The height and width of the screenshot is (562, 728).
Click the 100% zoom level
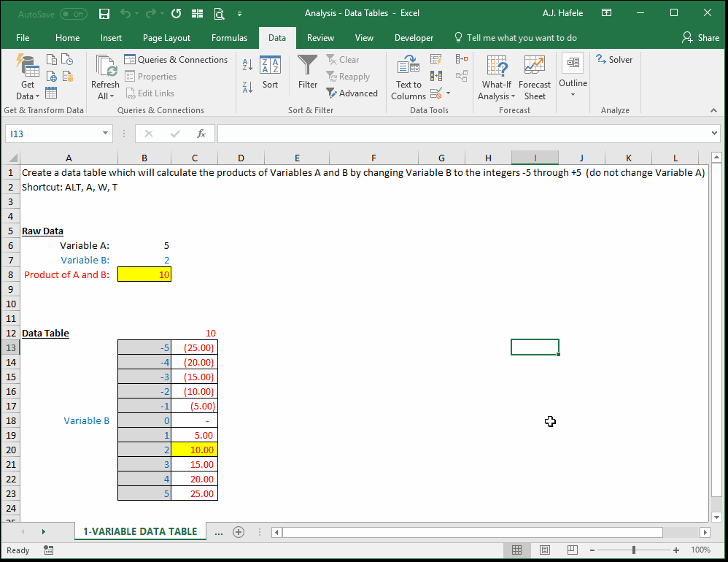point(700,550)
